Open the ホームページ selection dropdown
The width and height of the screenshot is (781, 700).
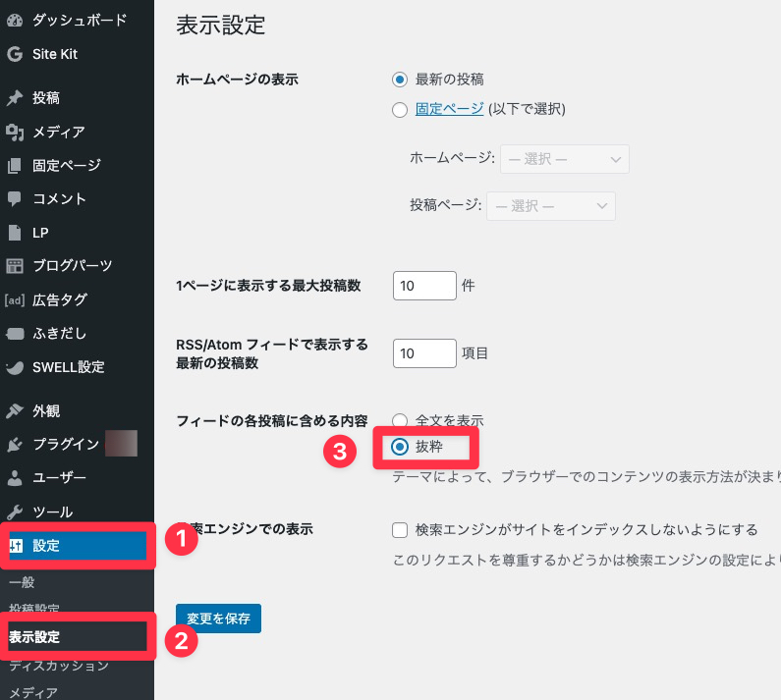[x=564, y=159]
